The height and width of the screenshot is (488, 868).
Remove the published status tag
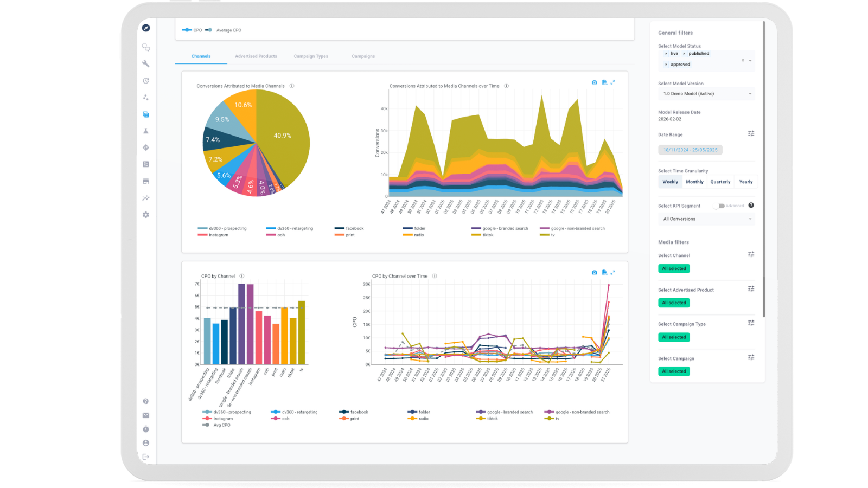684,54
